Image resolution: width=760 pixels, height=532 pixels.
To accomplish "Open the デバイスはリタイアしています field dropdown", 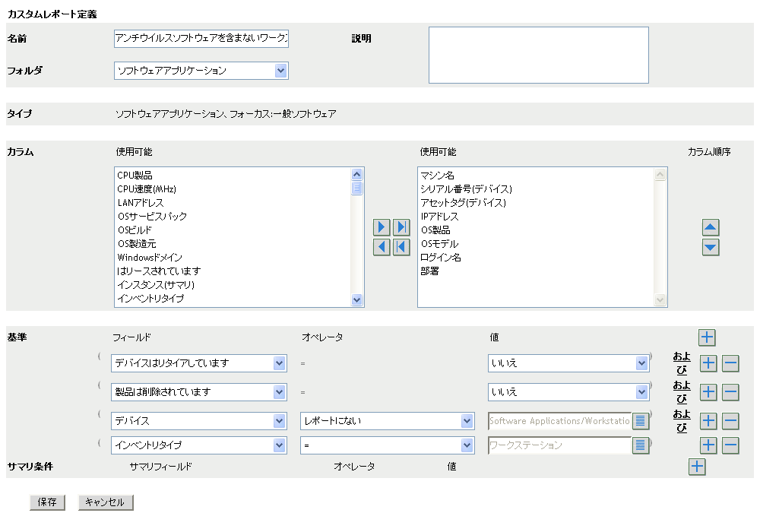I will point(279,363).
